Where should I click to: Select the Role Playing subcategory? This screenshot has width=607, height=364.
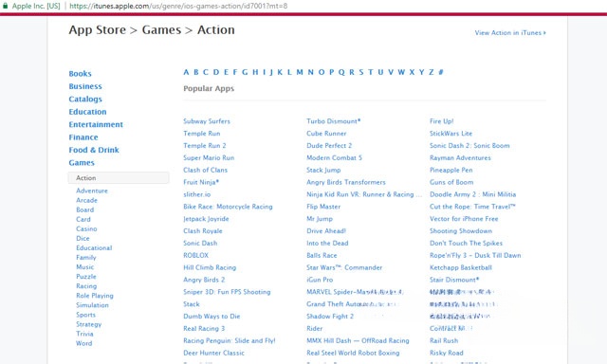[x=95, y=296]
